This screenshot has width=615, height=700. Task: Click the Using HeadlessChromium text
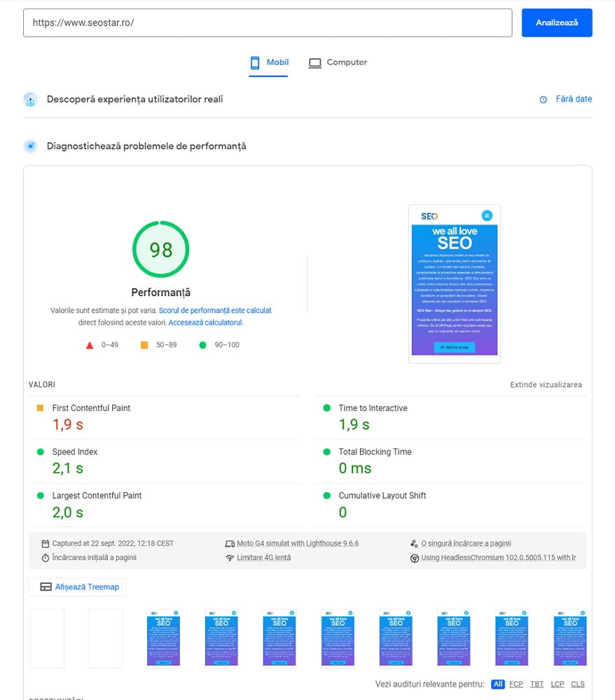click(499, 558)
